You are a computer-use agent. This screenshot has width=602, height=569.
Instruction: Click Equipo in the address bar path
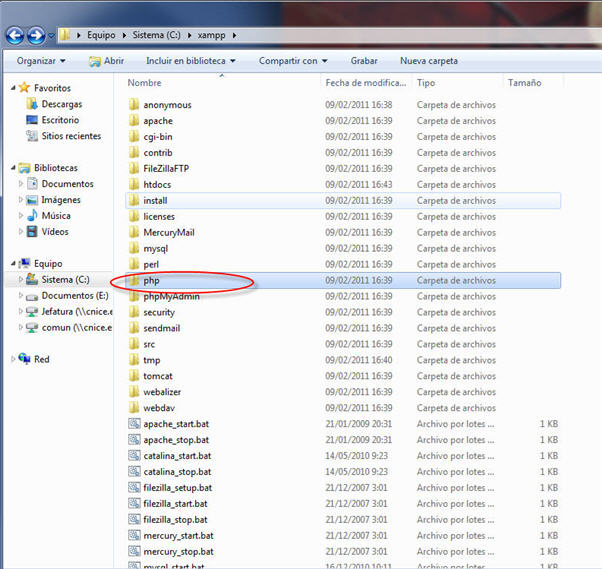coord(100,36)
